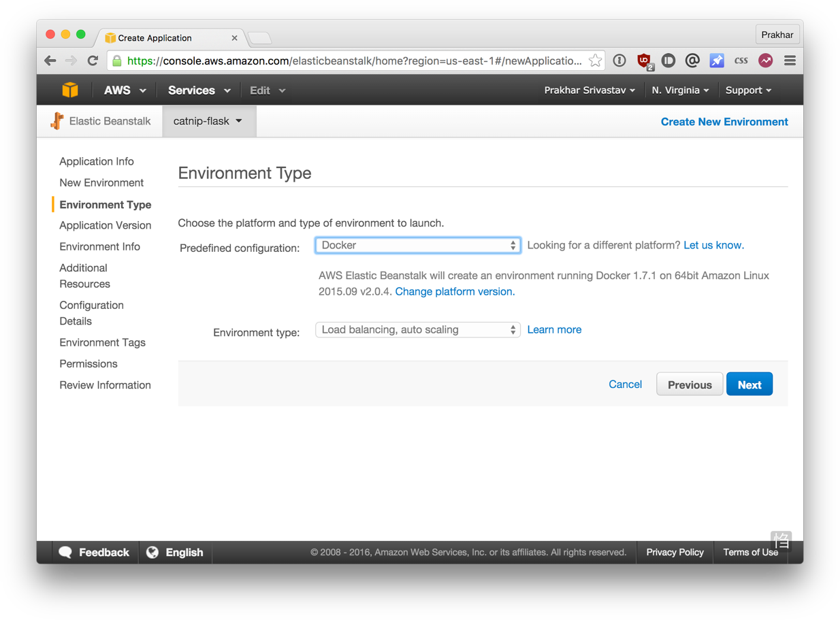Click the Feedback button in footer
The height and width of the screenshot is (620, 840).
(94, 552)
